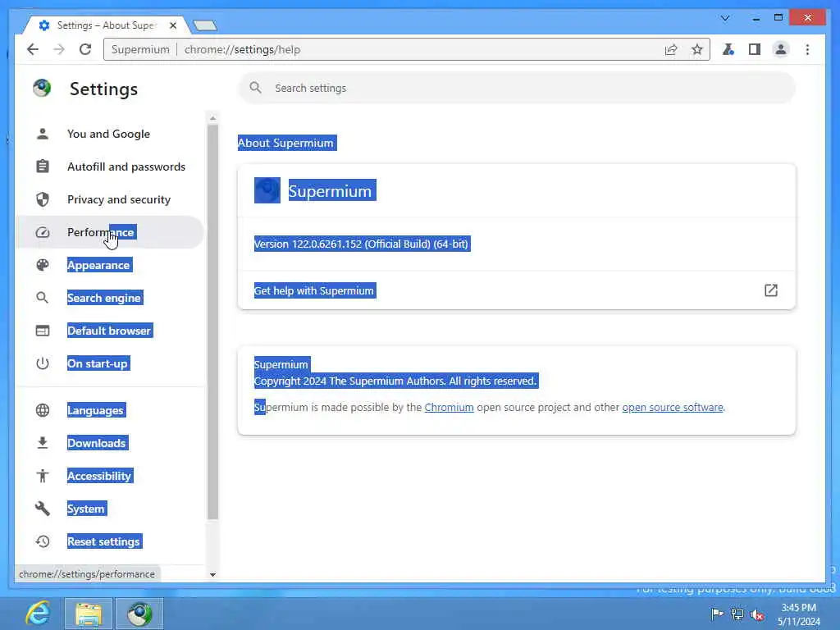Screen dimensions: 840x630
Task: Open a new tab with the tab button
Action: [x=205, y=25]
